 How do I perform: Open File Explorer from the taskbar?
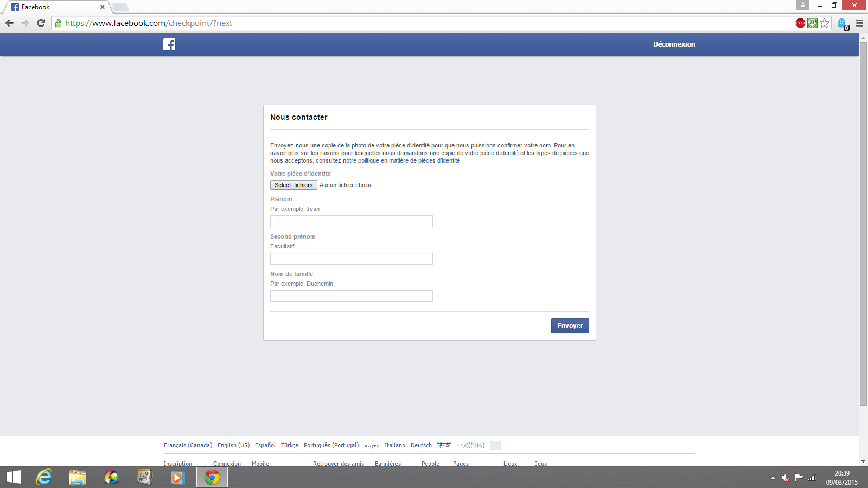78,477
